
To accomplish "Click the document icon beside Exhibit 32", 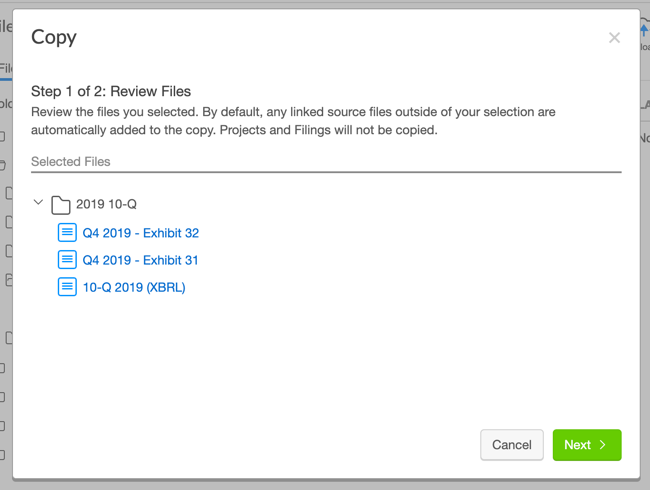I will tap(67, 233).
